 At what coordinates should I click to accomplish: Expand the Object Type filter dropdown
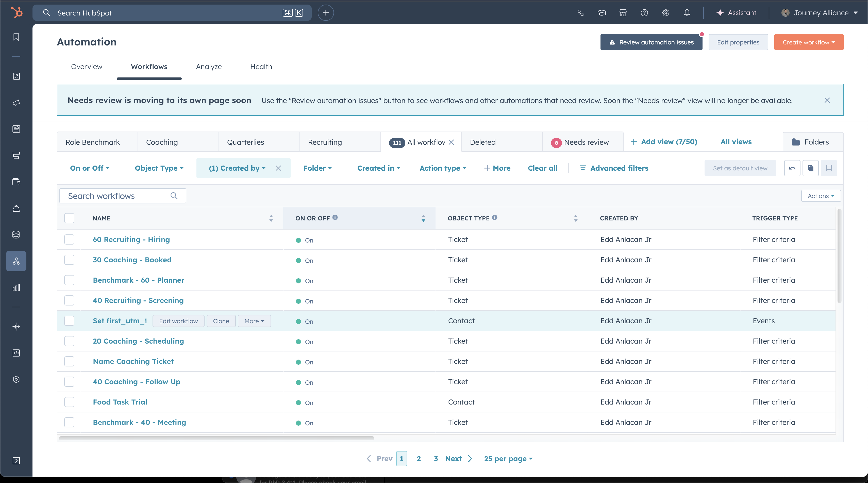(x=159, y=168)
